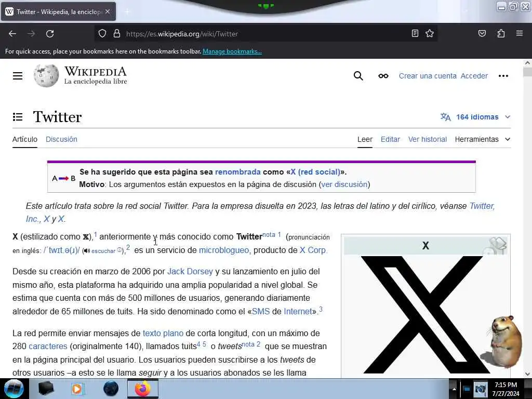Open the tracking protection shield icon
This screenshot has width=532, height=399.
(x=102, y=34)
